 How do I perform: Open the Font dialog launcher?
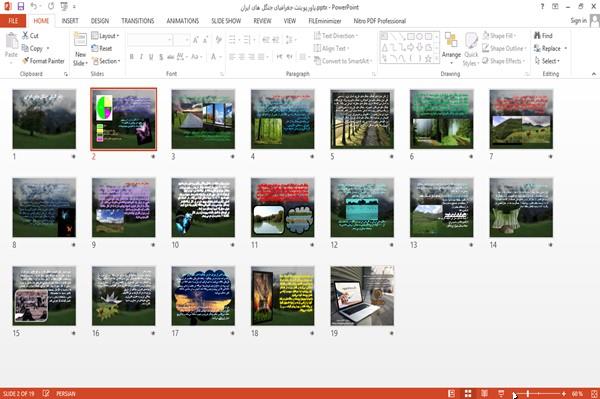click(222, 74)
